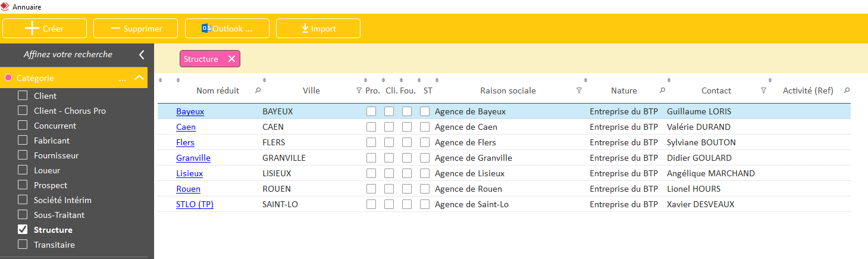The width and height of the screenshot is (868, 259).
Task: Open the filter icon next to Ville
Action: point(359,91)
